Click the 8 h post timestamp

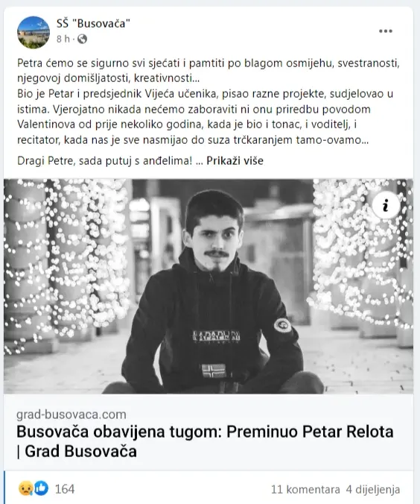click(x=63, y=39)
